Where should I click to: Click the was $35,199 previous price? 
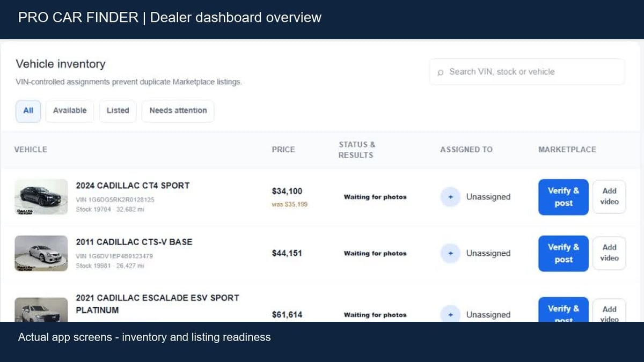coord(289,204)
